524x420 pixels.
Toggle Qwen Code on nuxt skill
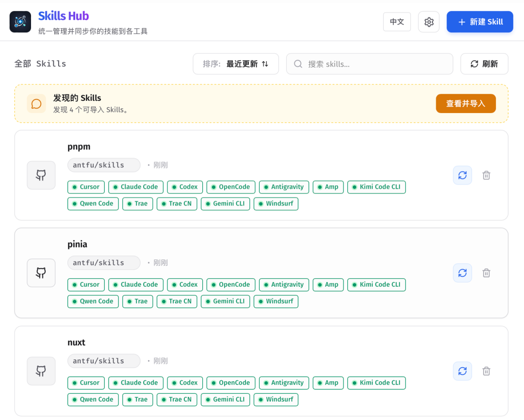click(x=93, y=400)
